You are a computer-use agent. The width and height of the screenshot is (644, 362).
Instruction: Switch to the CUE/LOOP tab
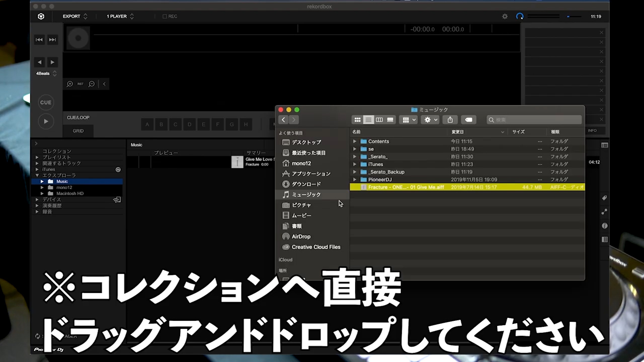click(78, 118)
